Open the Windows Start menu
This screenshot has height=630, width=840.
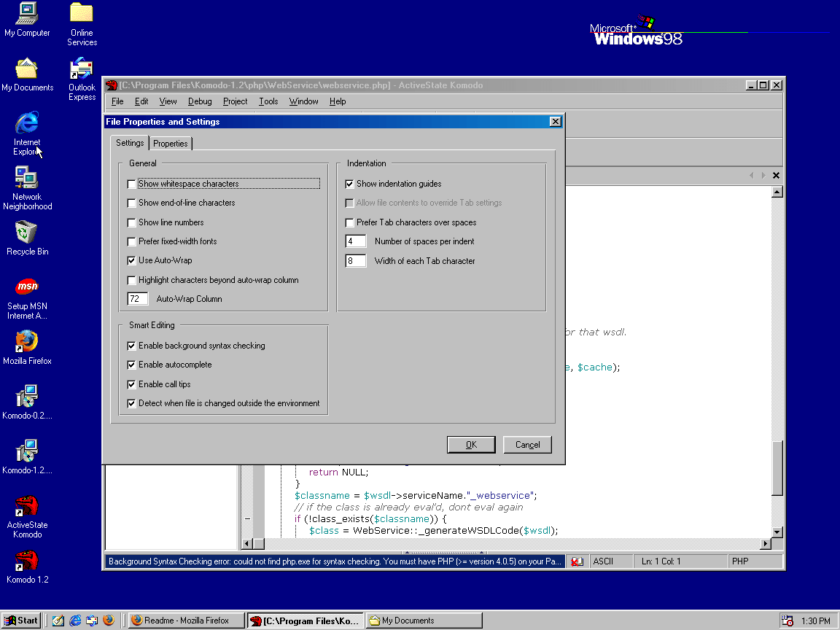pos(21,621)
